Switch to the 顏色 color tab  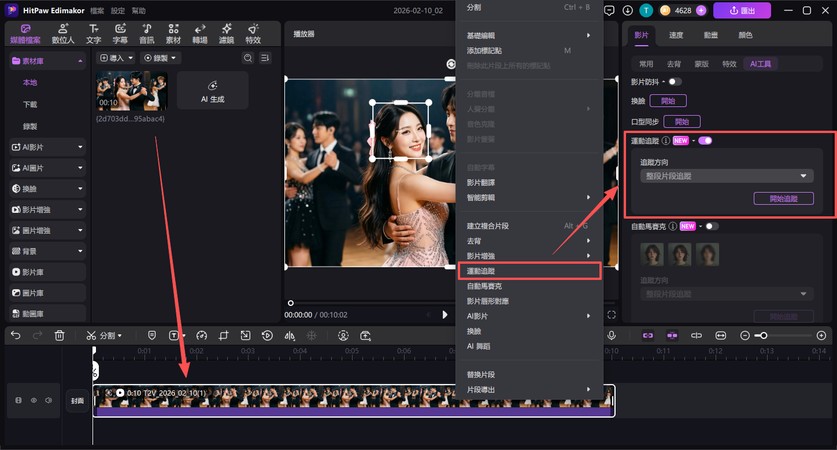click(x=745, y=35)
